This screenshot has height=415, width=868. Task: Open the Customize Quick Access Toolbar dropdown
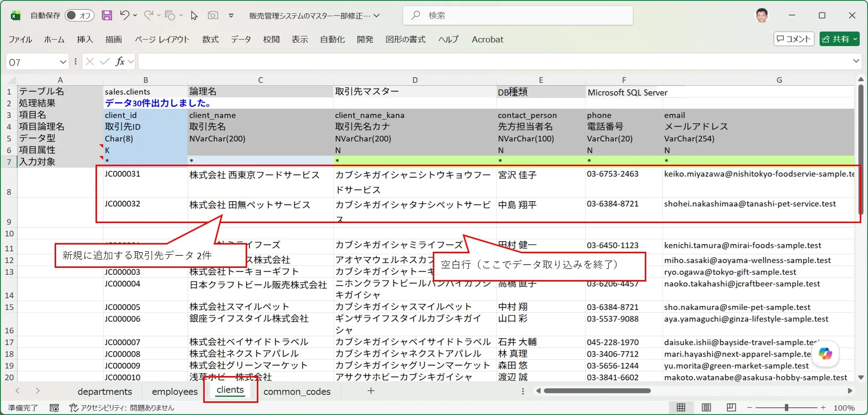tap(231, 16)
